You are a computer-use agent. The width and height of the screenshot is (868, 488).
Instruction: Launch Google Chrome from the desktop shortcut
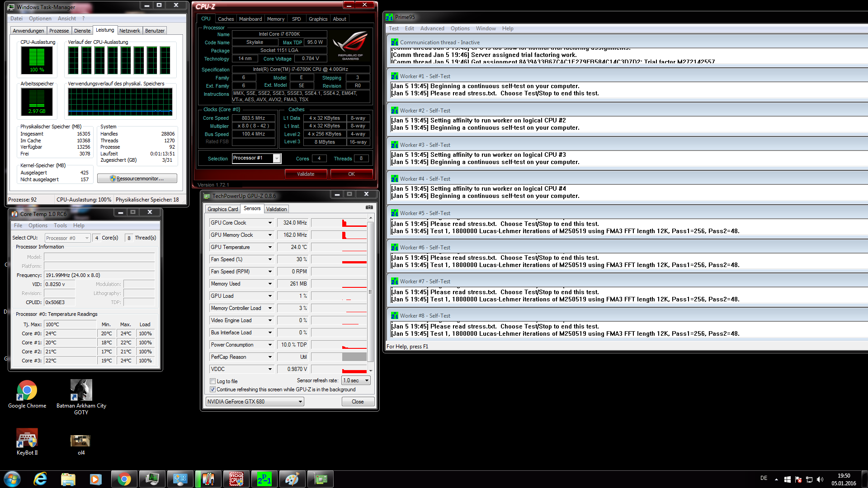pyautogui.click(x=27, y=390)
